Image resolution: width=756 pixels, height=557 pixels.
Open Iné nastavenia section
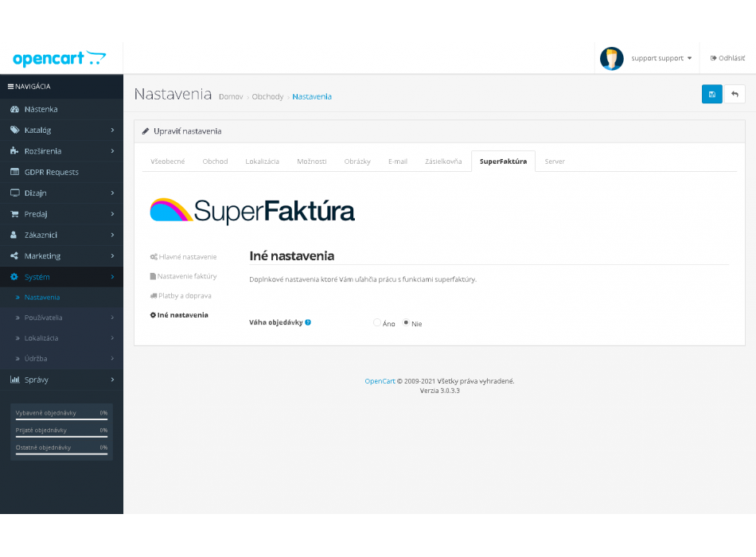[x=179, y=315]
